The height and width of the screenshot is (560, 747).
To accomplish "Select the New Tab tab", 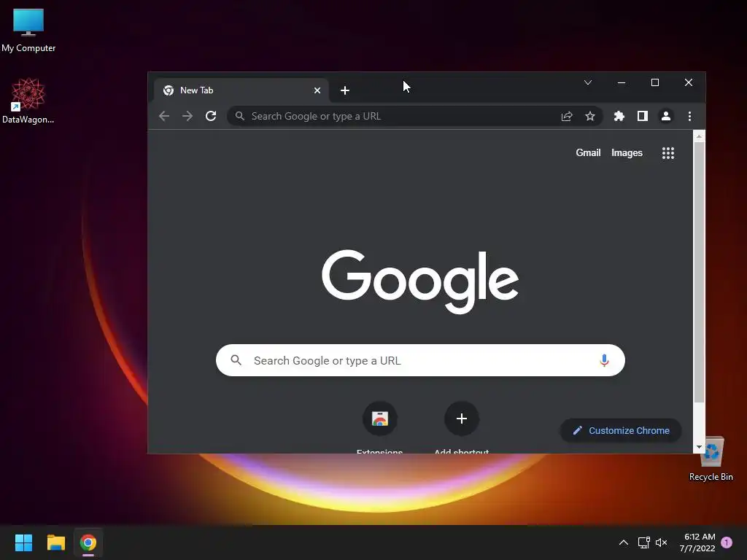I will coord(241,90).
